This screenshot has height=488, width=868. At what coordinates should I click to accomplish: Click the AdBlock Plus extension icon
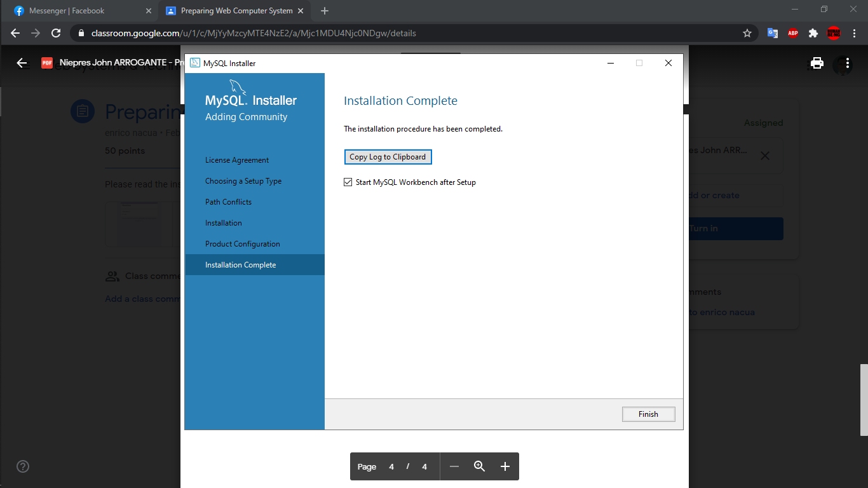(793, 33)
